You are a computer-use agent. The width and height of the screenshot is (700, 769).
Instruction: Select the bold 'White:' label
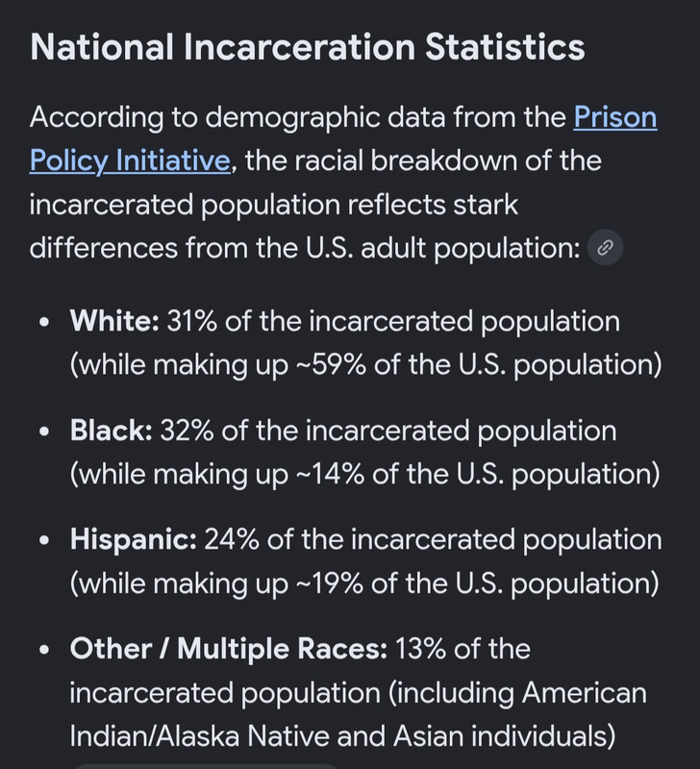tap(114, 321)
